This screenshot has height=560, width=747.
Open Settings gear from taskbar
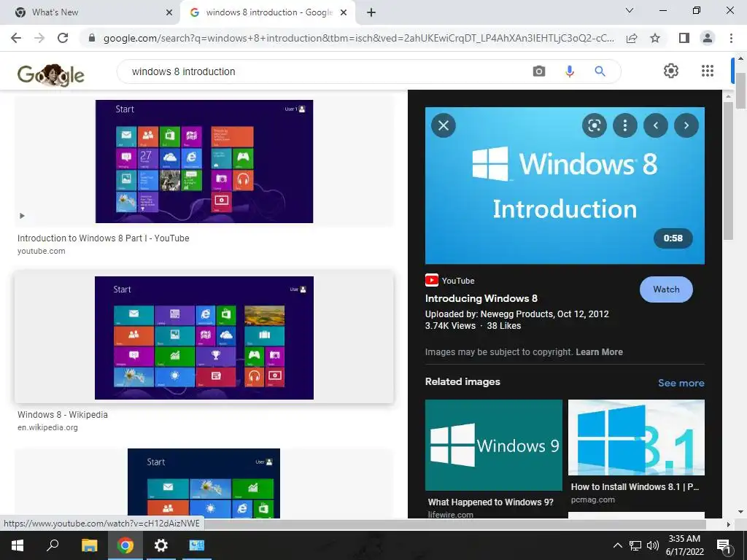tap(161, 545)
